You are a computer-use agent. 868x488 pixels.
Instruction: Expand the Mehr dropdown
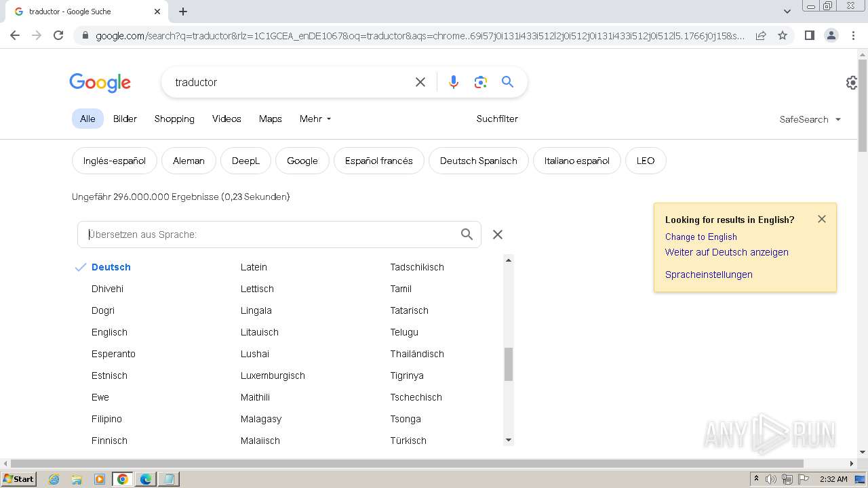315,119
